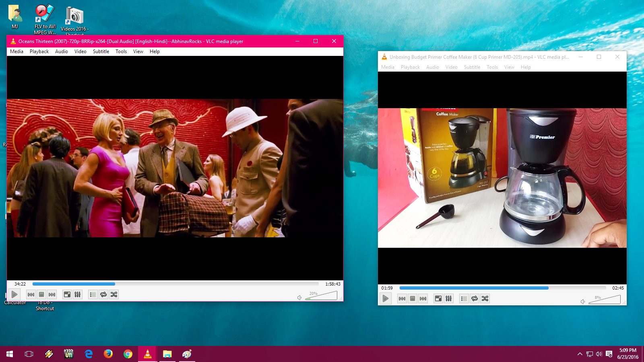Open Google Chrome from the taskbar
Screen dimensions: 644x362
click(x=127, y=354)
